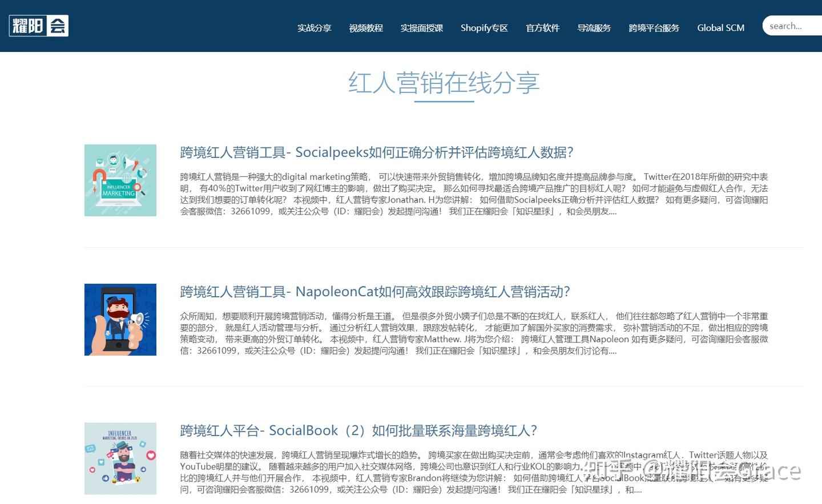Click the SocialBook article thumbnail image
The width and height of the screenshot is (822, 504).
click(120, 458)
